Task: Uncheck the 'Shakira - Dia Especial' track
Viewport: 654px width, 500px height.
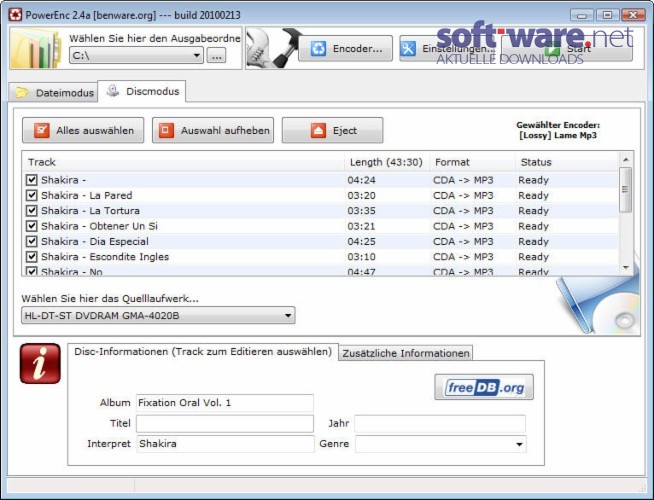Action: pos(31,241)
